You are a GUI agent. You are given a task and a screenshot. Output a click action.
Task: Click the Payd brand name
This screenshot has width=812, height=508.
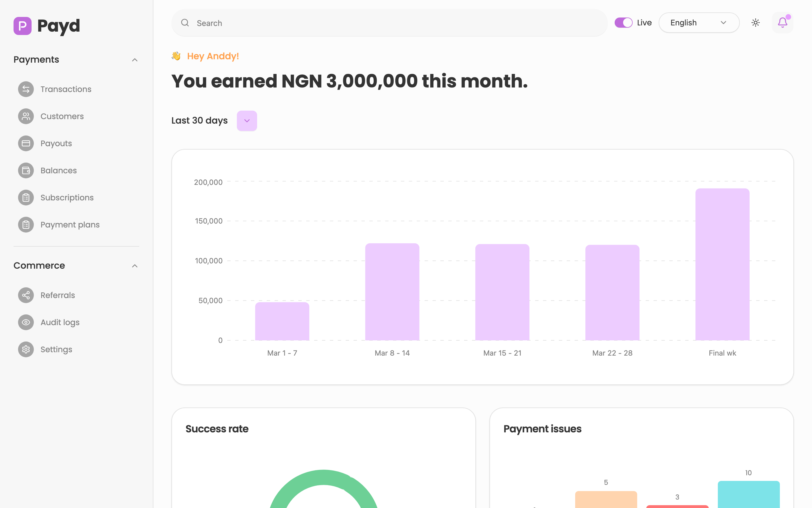point(58,26)
